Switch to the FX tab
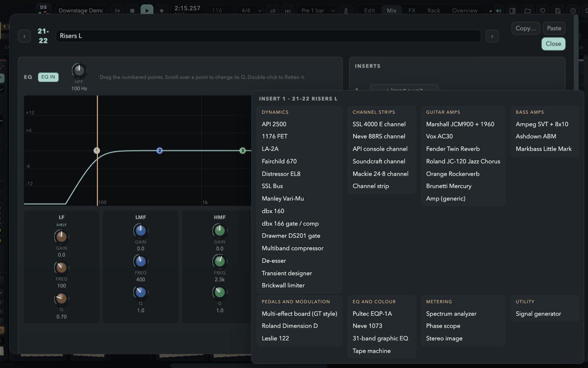This screenshot has width=588, height=368. coord(412,11)
